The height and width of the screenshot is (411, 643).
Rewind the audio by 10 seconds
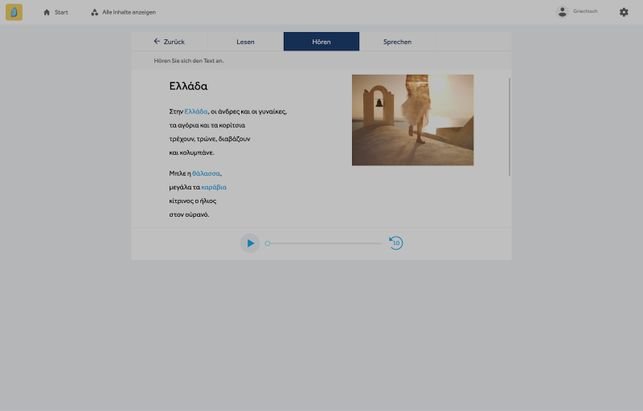click(396, 243)
